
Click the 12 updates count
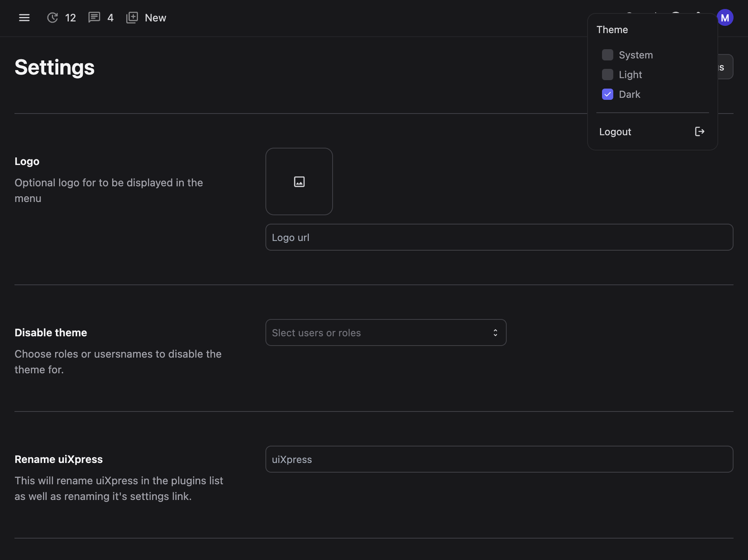pyautogui.click(x=71, y=18)
